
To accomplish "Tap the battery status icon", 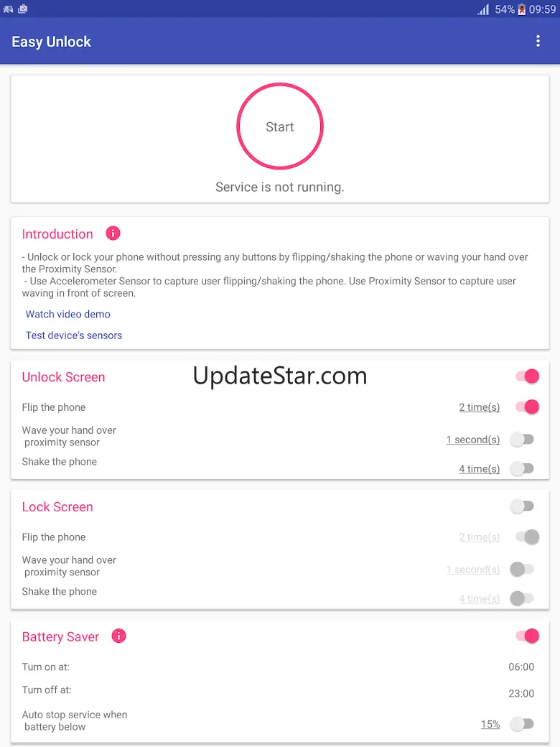I will click(x=522, y=9).
